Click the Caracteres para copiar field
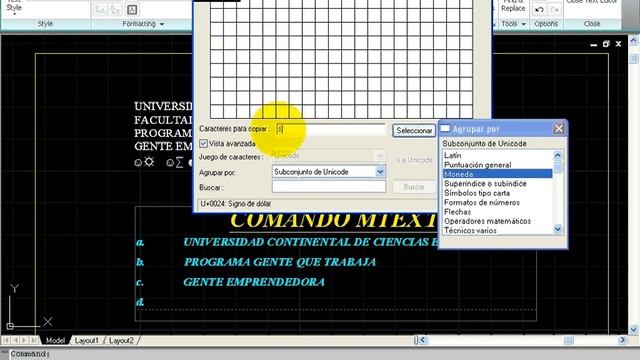This screenshot has height=360, width=640. click(x=331, y=129)
